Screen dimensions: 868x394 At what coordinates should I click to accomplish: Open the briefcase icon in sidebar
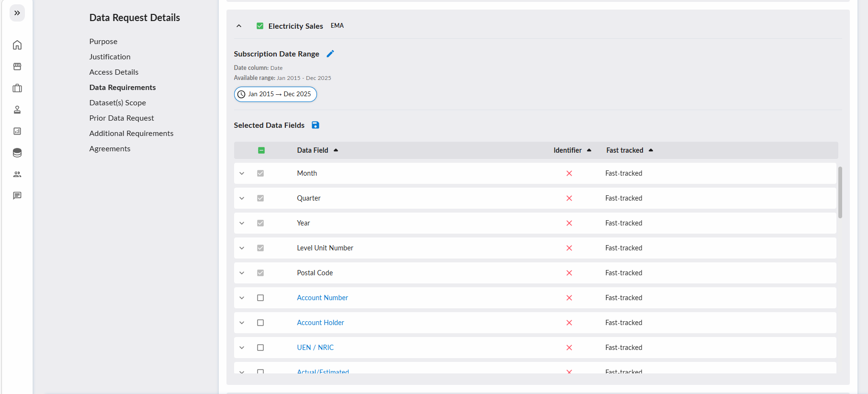(17, 88)
